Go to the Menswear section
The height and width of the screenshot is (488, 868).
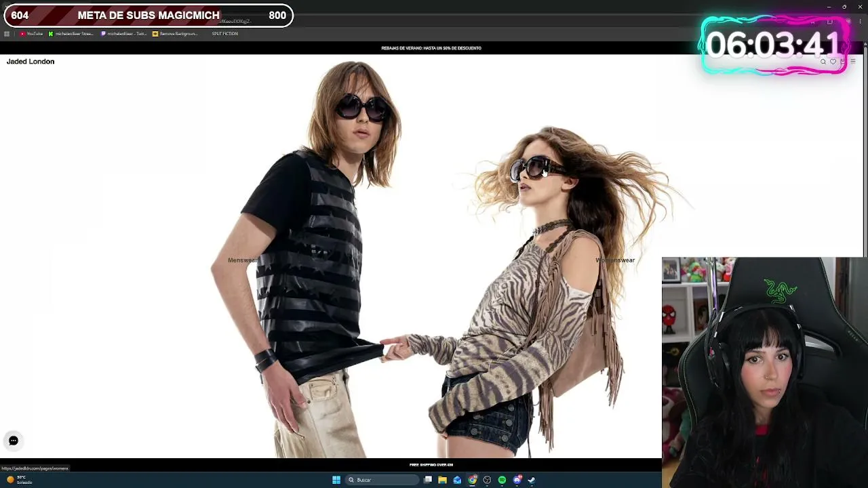click(242, 260)
